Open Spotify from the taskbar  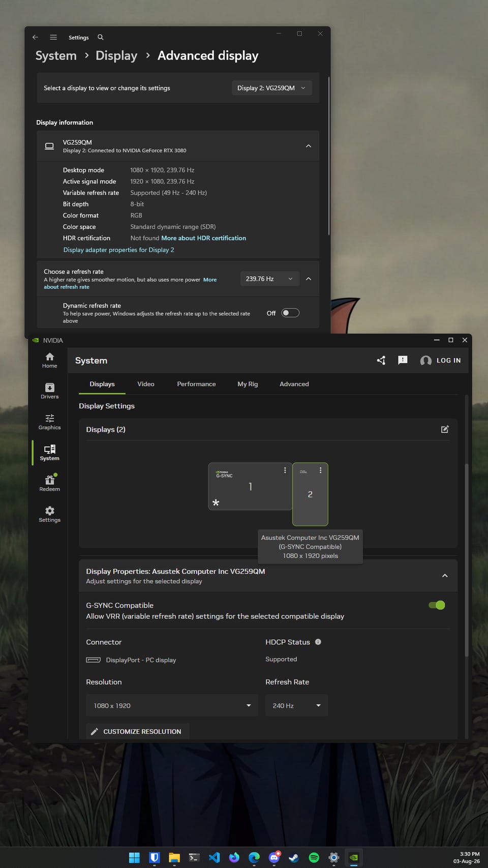click(314, 858)
